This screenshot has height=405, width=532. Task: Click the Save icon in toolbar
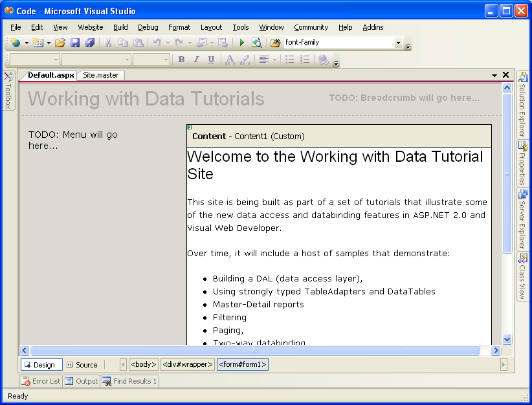[75, 43]
